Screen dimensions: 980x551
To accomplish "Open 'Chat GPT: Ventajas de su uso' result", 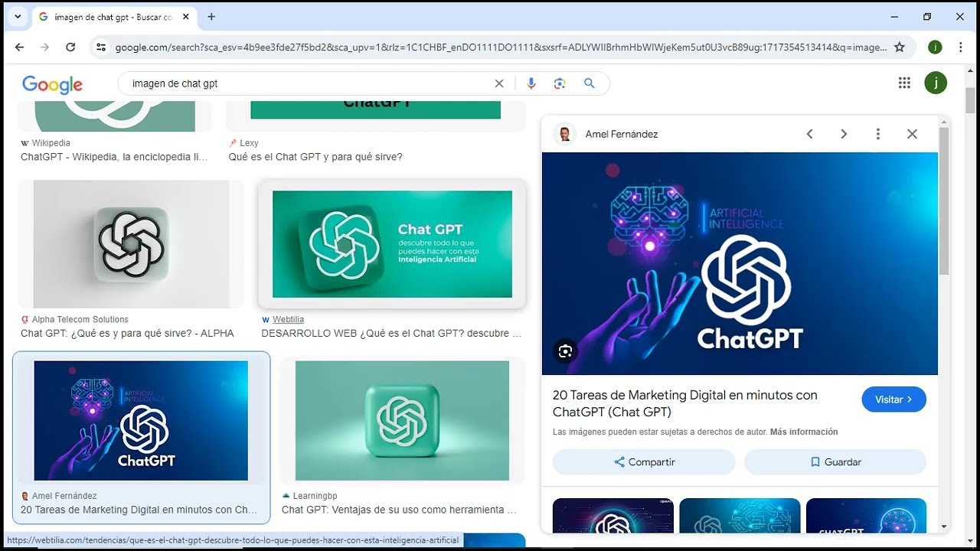I will pos(399,510).
